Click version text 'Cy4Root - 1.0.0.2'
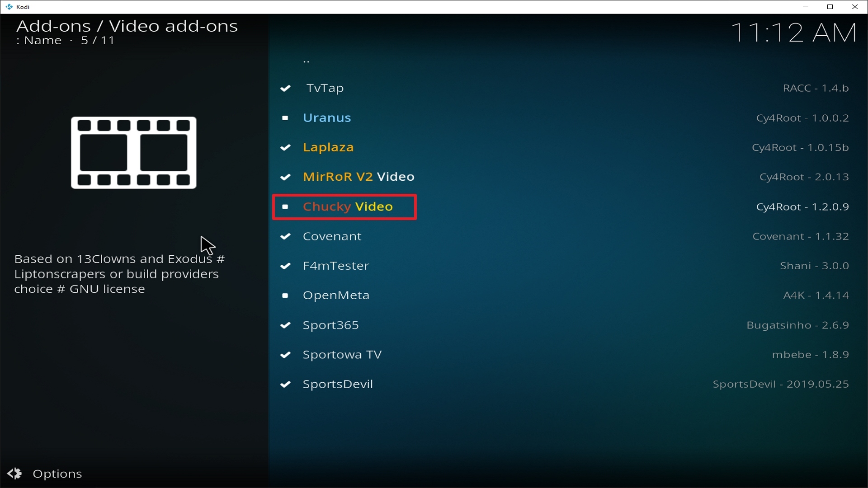868x488 pixels. pos(802,118)
